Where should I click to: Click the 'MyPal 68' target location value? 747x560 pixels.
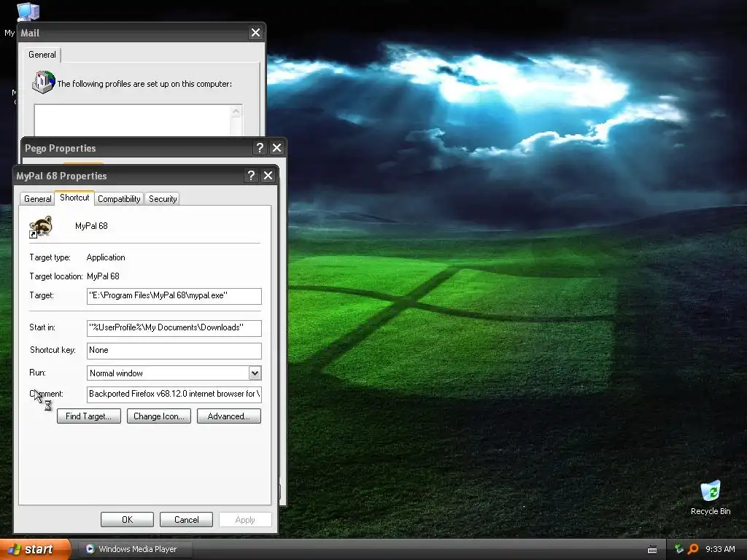103,276
